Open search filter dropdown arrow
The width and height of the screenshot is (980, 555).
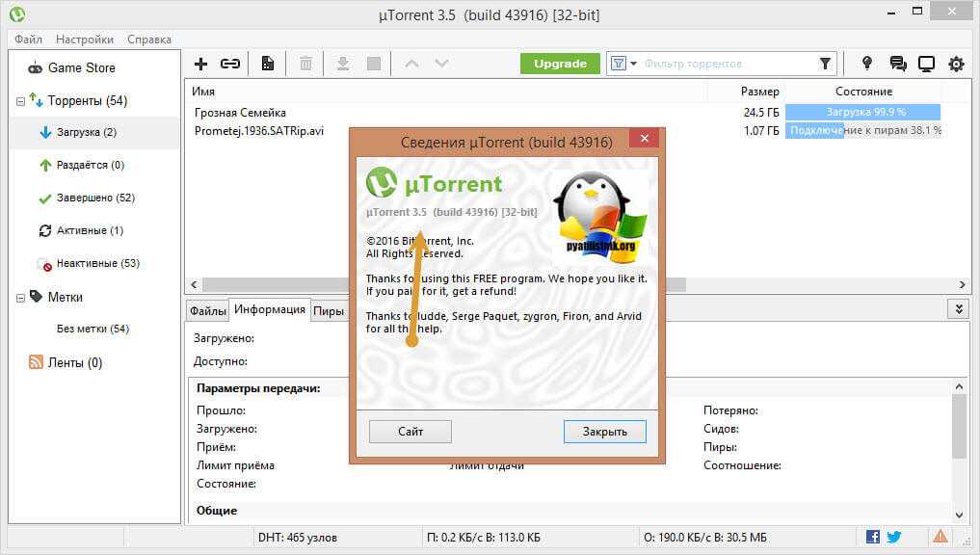(633, 64)
